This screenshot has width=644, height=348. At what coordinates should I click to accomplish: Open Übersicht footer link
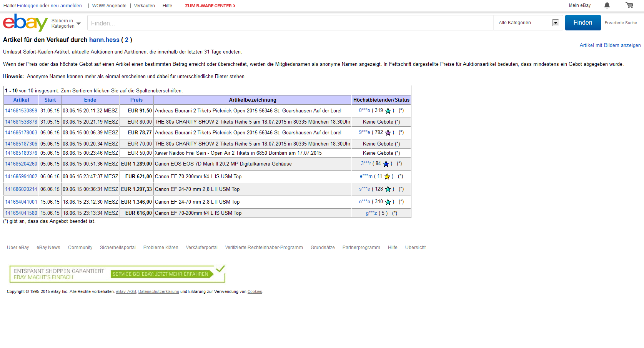415,248
